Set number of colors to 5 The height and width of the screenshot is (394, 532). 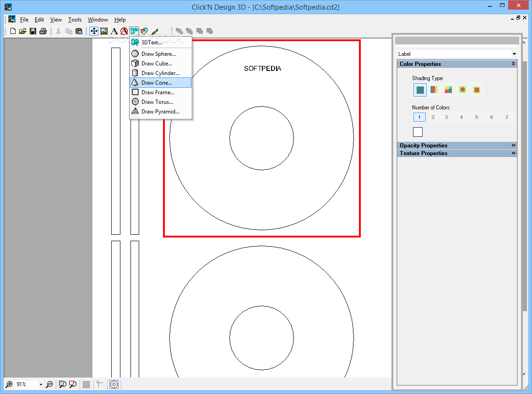coord(477,117)
